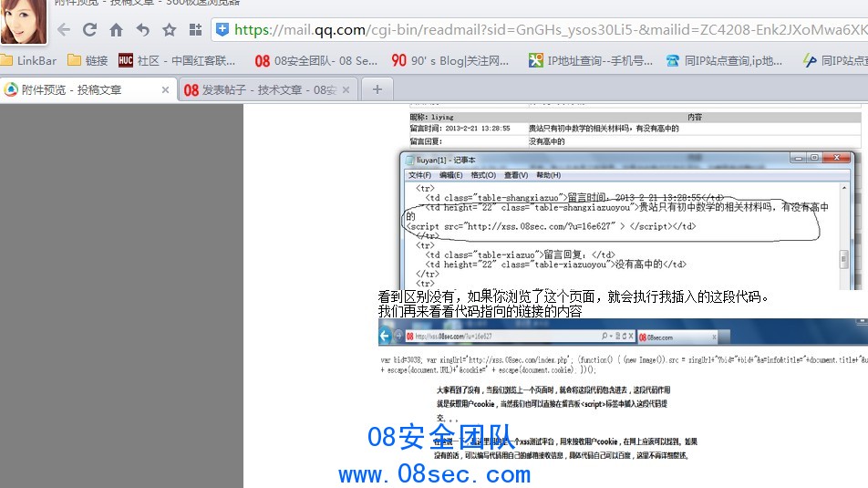Open 格式(O) menu in Notepad window
Screen dimensions: 868x488
click(x=483, y=175)
